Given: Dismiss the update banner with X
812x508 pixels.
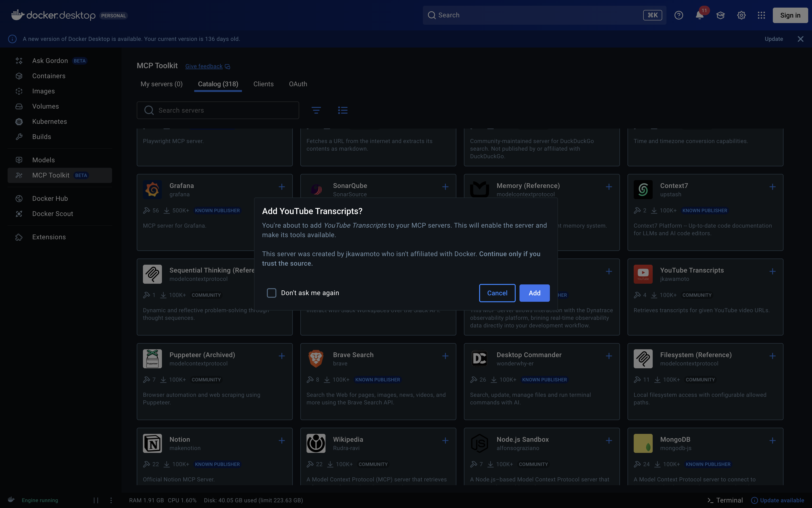Looking at the screenshot, I should [x=800, y=39].
